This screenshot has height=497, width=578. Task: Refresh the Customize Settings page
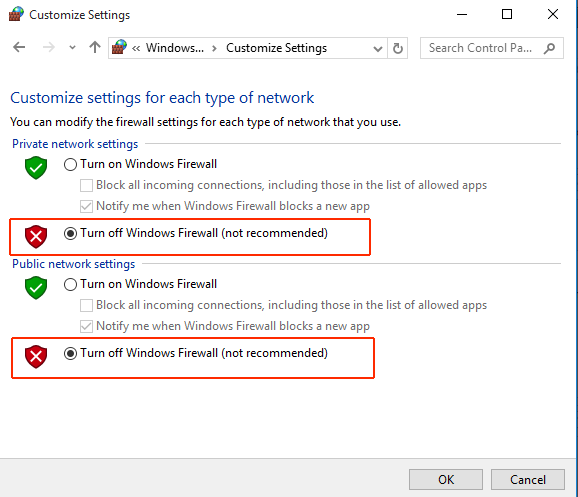click(397, 48)
